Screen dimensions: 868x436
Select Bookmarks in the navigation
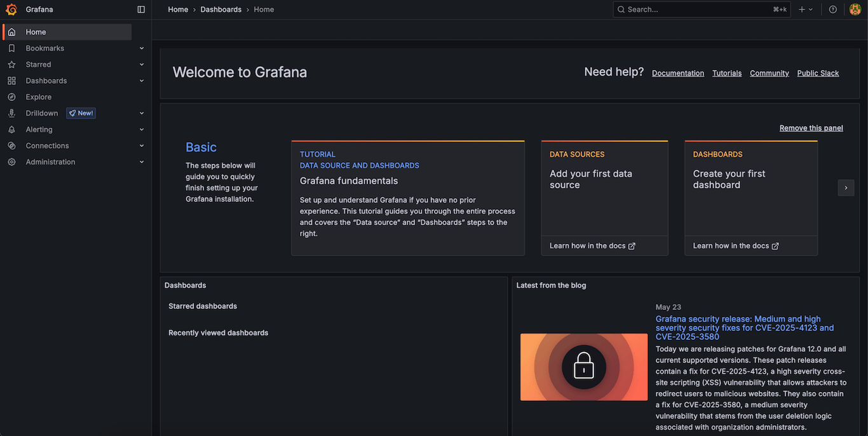click(44, 48)
